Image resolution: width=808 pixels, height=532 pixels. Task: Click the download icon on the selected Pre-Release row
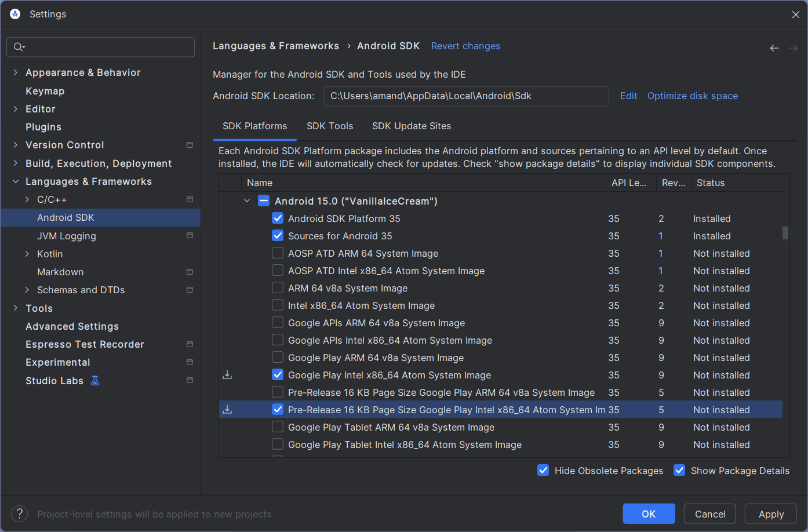coord(227,409)
